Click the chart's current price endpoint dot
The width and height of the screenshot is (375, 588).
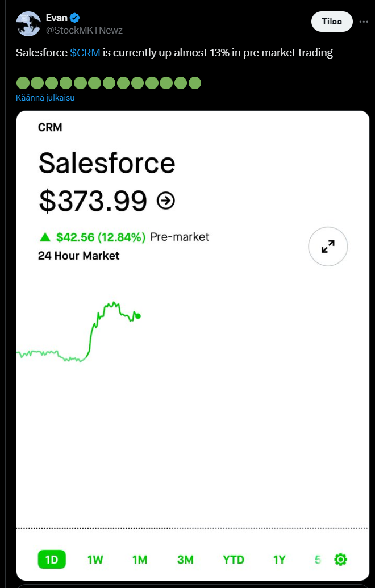pos(138,316)
